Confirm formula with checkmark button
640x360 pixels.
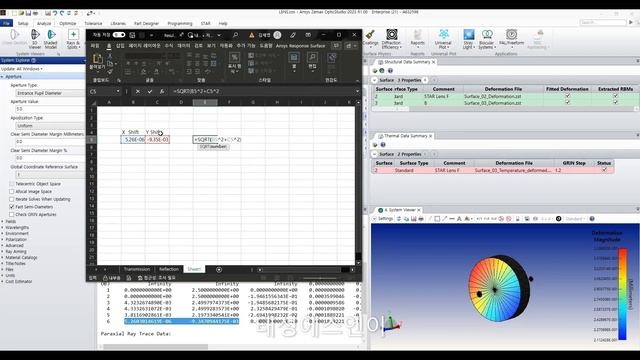point(150,91)
